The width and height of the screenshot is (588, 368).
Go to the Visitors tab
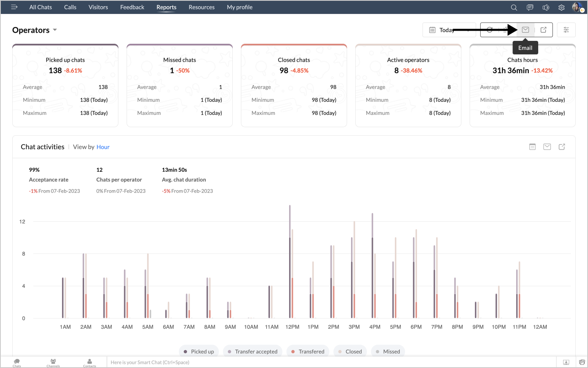click(98, 7)
